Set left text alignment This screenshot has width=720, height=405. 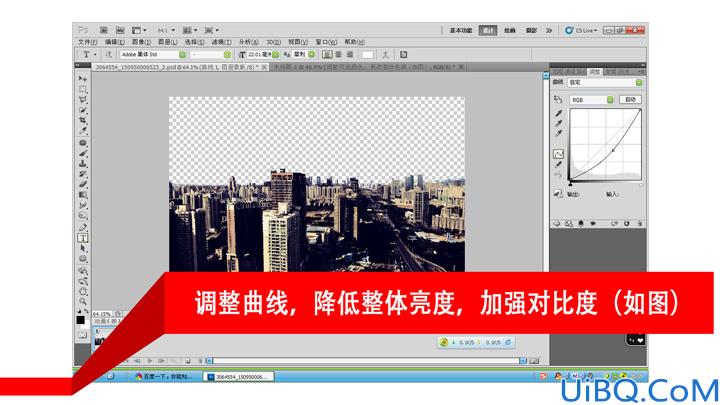point(327,55)
